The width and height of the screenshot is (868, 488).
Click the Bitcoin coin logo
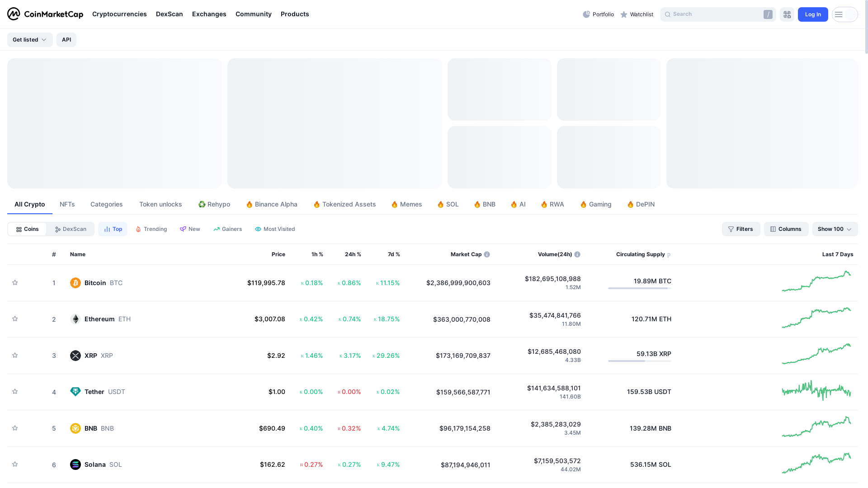(75, 283)
